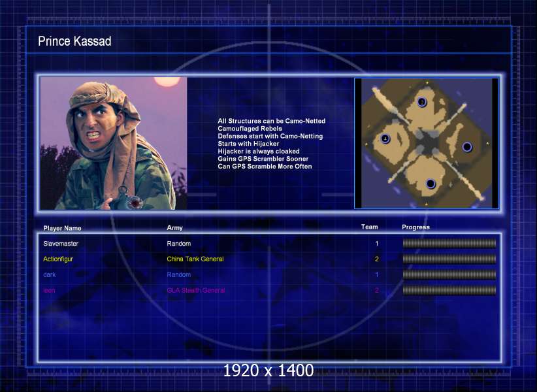Image resolution: width=537 pixels, height=392 pixels.
Task: Click start position marker 2 on minimap
Action: 422,102
